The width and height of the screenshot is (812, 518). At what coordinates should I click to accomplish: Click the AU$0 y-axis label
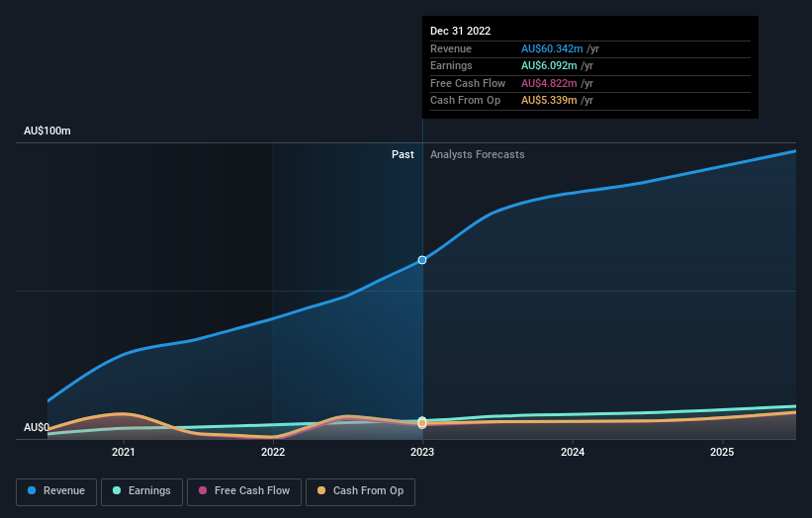point(37,427)
